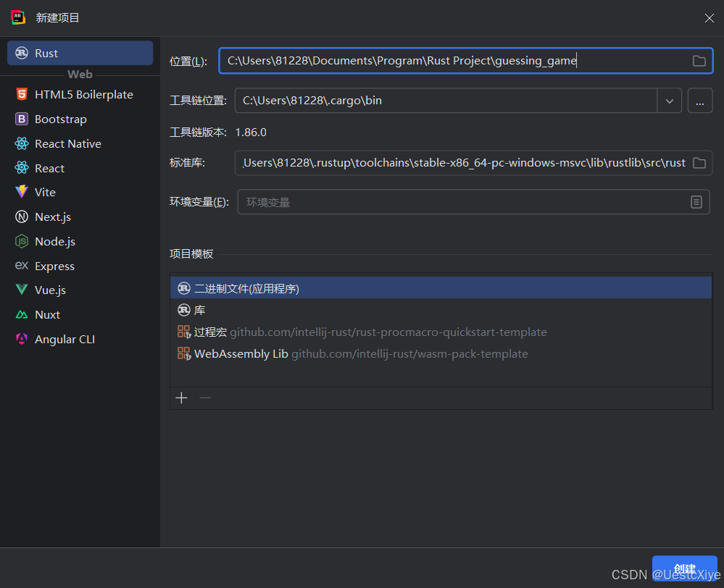Screen dimensions: 724x588
Task: Browse folder for project location
Action: 699,60
